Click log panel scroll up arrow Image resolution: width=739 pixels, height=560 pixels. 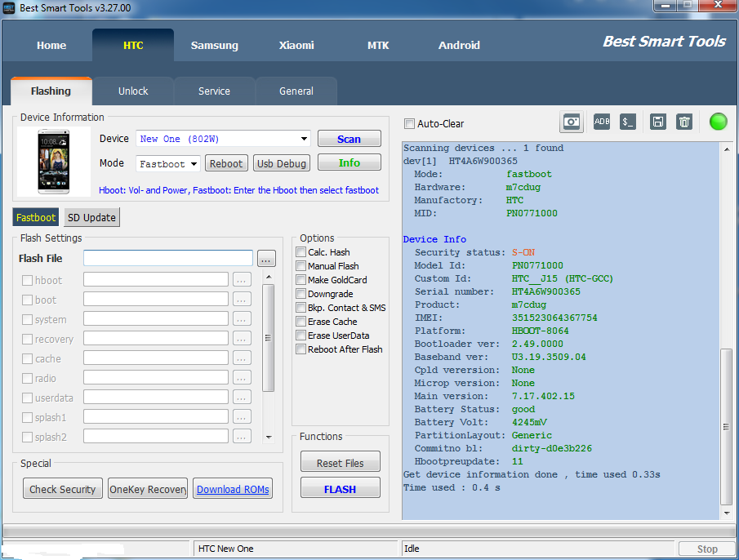(x=727, y=149)
